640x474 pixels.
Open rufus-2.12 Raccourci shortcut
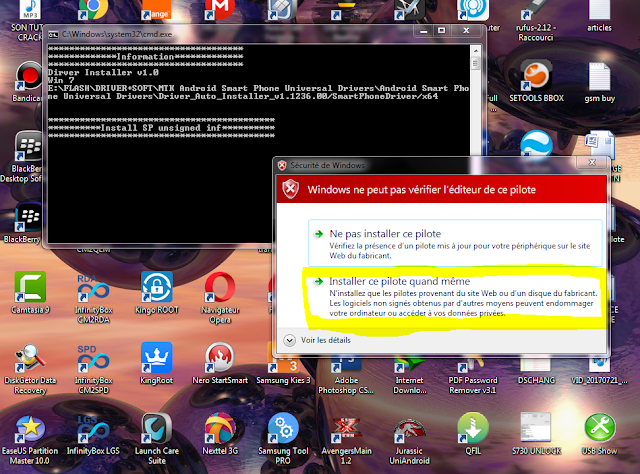[x=535, y=21]
